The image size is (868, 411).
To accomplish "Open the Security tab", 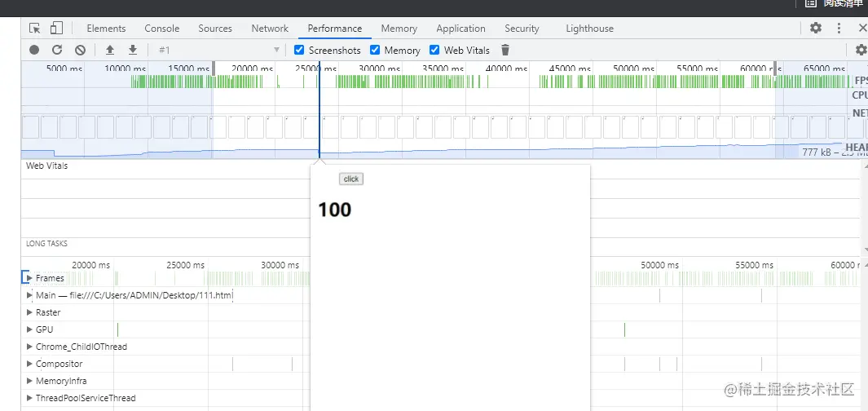I will (x=522, y=29).
